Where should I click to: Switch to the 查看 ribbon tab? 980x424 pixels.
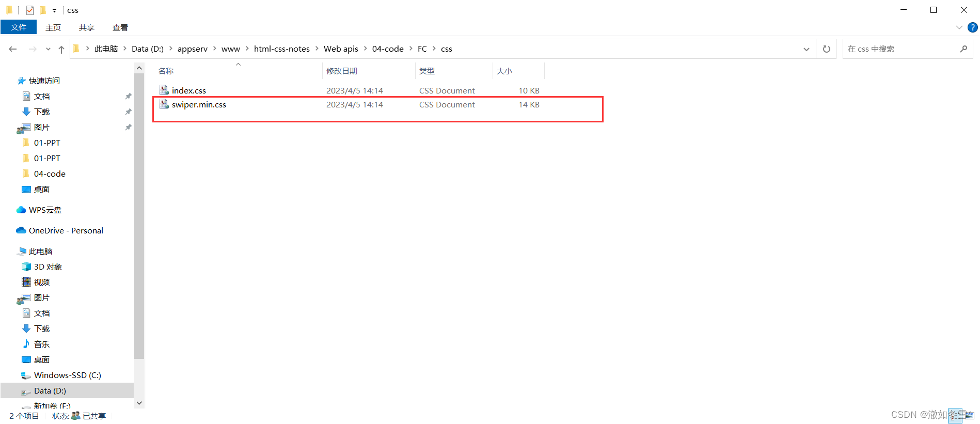pyautogui.click(x=120, y=27)
